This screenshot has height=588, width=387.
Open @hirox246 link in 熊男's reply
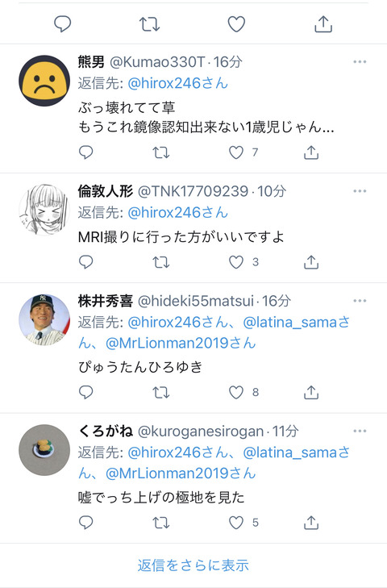[177, 83]
